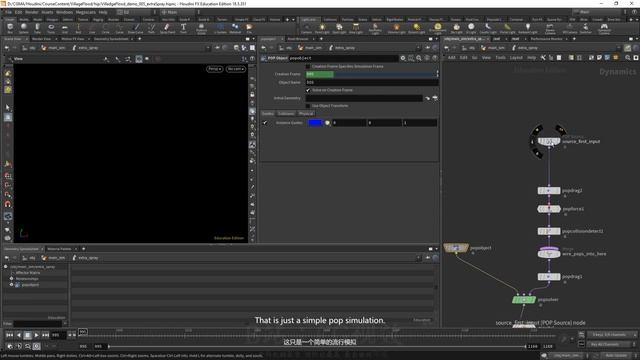Open the File menu
This screenshot has height=360, width=640.
point(8,12)
